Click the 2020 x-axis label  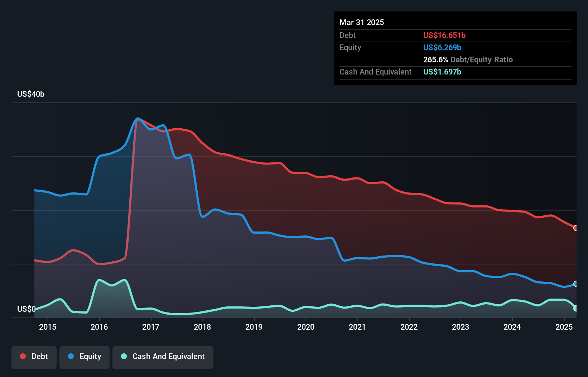pos(306,327)
